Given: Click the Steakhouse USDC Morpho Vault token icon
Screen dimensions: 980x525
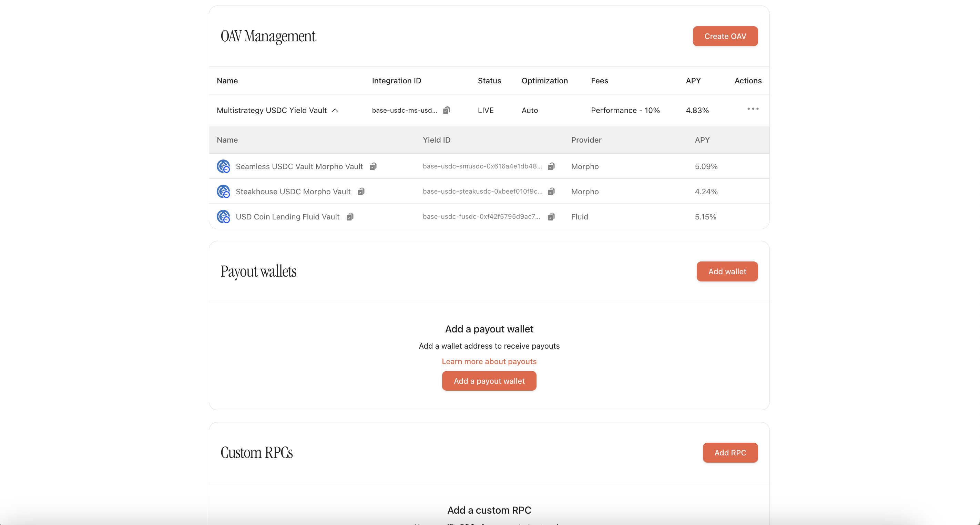Looking at the screenshot, I should coord(223,191).
